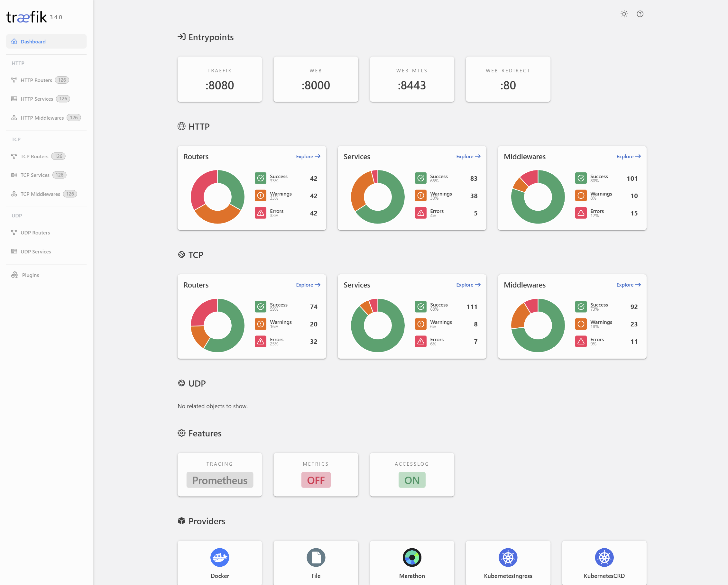Open the help icon in the top bar
Viewport: 728px width, 585px height.
tap(640, 14)
